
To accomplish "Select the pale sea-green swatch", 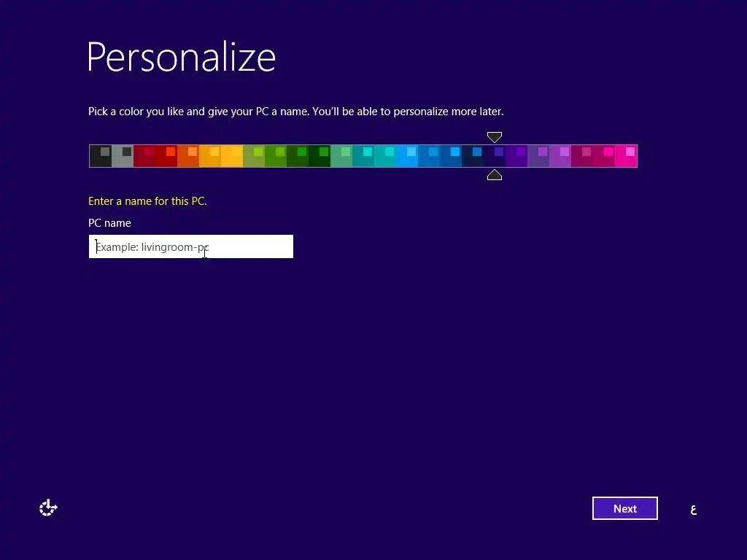I will tap(341, 156).
